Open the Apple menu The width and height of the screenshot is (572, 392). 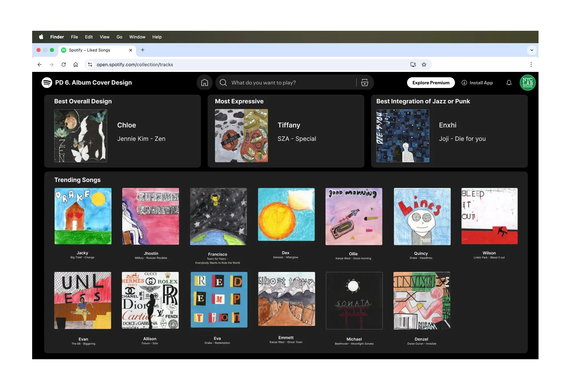(x=41, y=37)
